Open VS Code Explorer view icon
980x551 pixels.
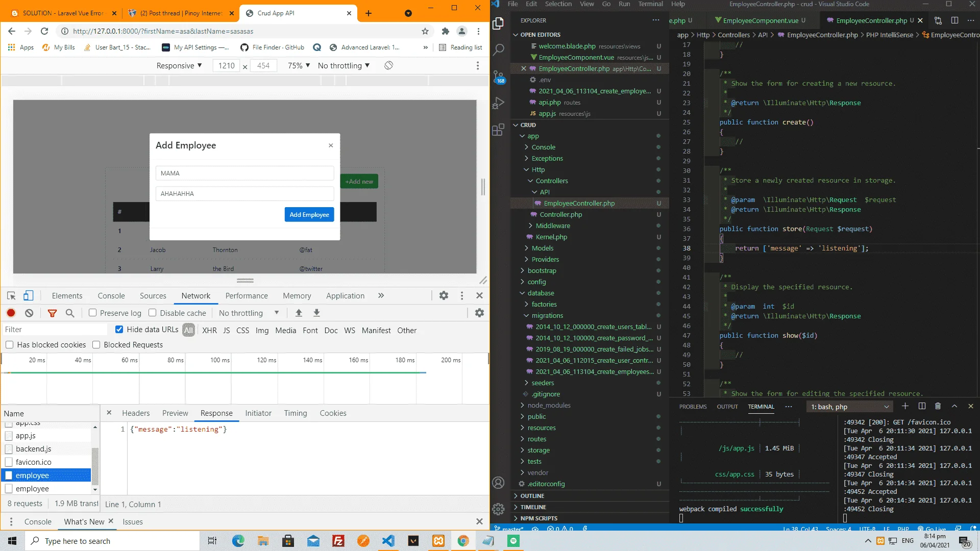click(x=498, y=23)
